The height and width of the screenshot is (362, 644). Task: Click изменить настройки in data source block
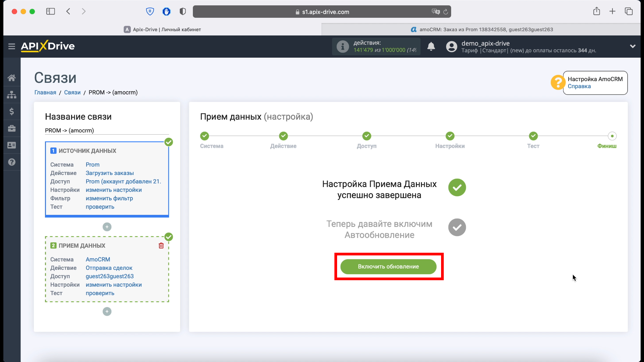click(x=114, y=190)
